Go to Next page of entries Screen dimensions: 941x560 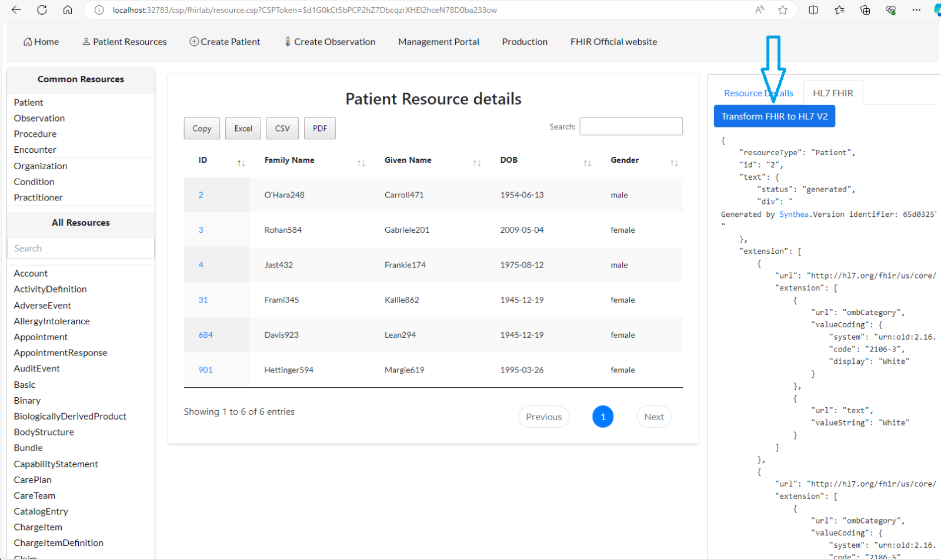click(653, 417)
